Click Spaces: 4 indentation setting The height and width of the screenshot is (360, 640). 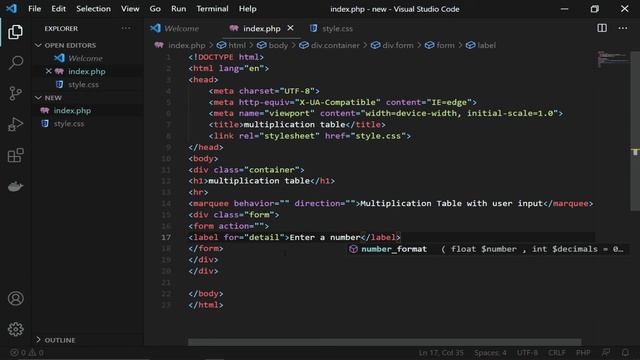(x=490, y=352)
